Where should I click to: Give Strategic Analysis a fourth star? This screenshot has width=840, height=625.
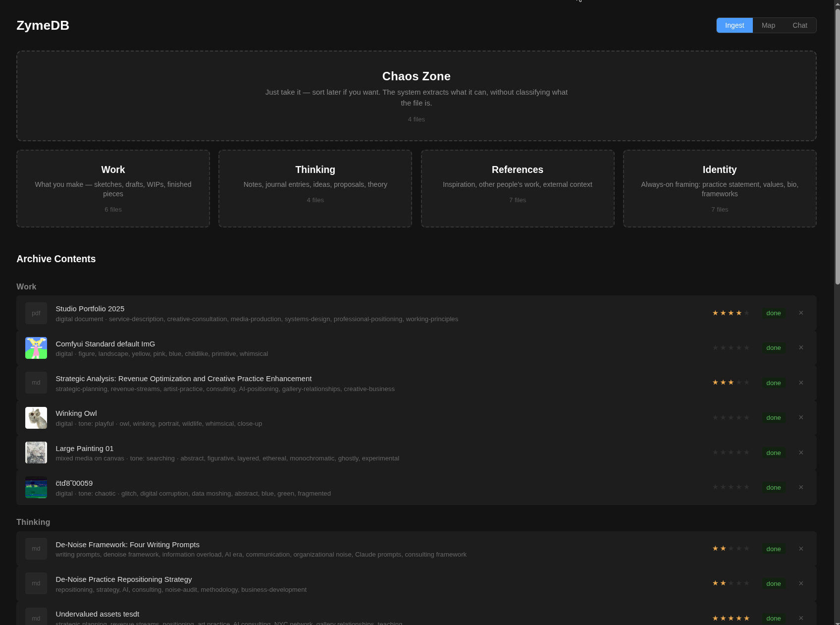tap(739, 383)
